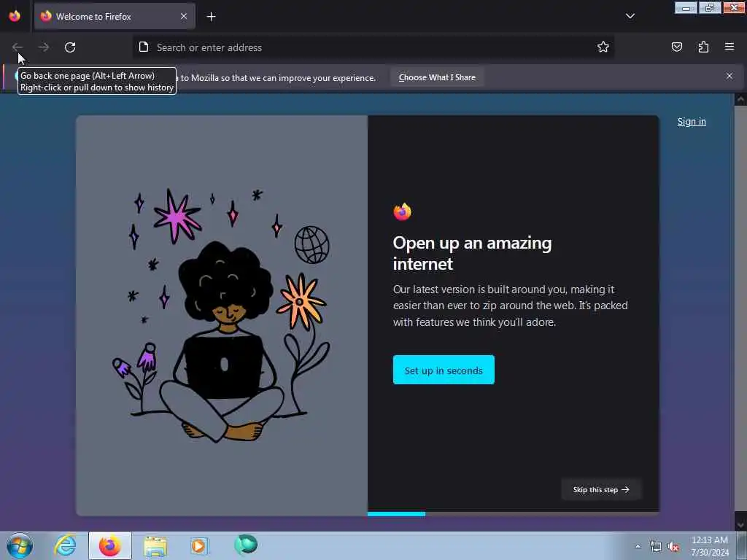Launch Internet Explorer from taskbar

coord(65,545)
